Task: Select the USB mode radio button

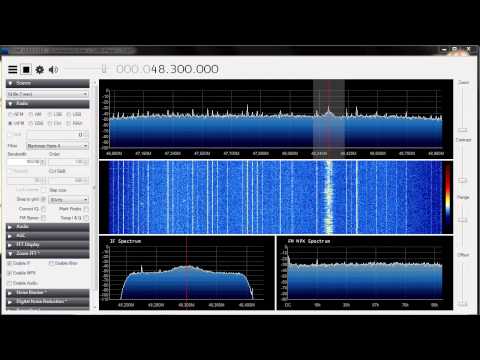Action: tap(69, 114)
